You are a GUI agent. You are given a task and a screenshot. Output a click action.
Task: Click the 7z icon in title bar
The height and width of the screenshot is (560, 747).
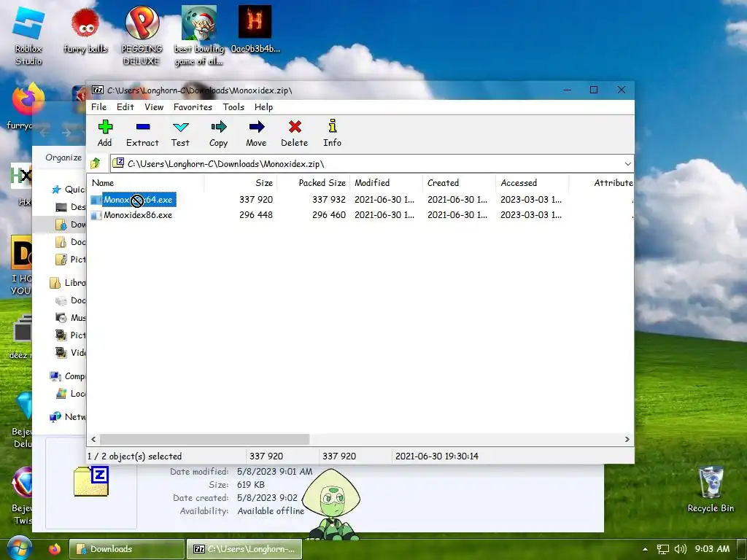pos(98,90)
